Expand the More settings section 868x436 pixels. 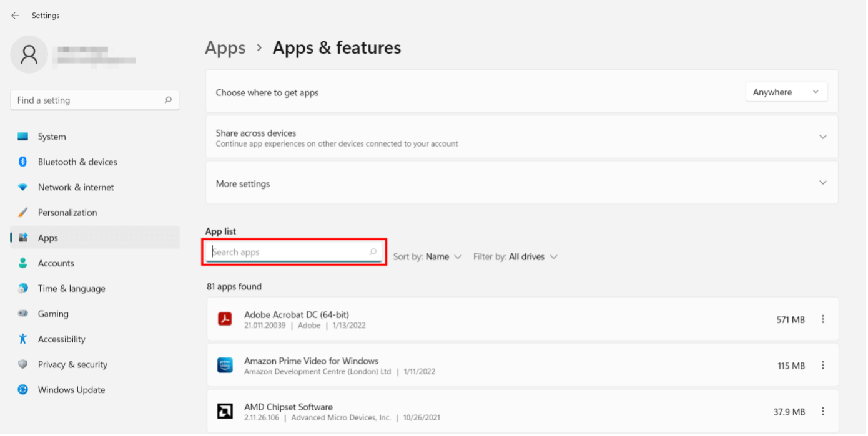[521, 183]
